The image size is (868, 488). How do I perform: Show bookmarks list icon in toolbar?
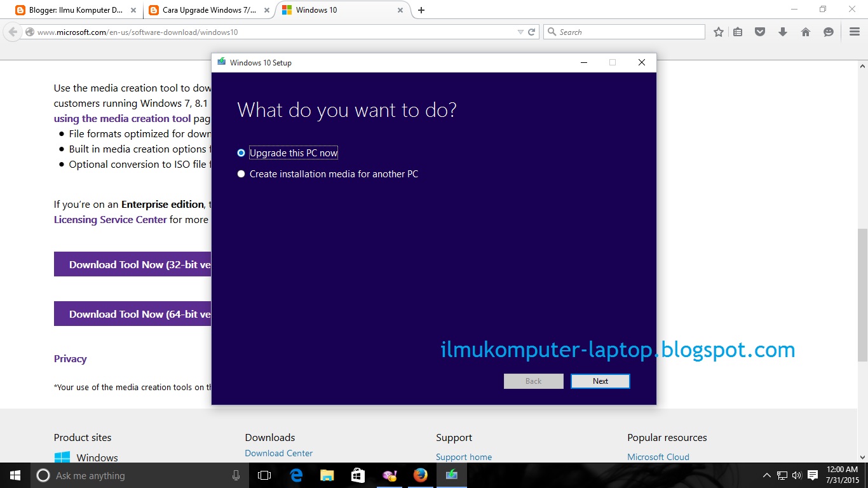click(738, 32)
